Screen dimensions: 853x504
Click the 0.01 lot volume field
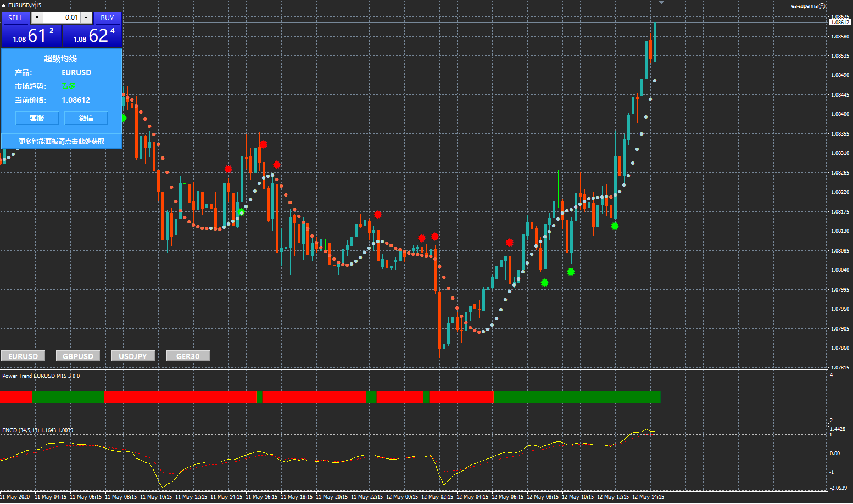point(62,18)
